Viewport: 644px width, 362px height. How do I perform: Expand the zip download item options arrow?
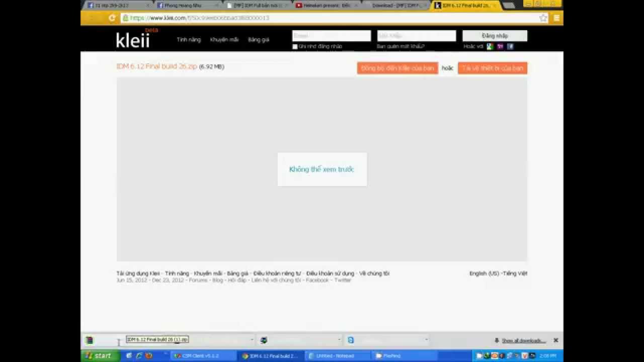click(252, 340)
